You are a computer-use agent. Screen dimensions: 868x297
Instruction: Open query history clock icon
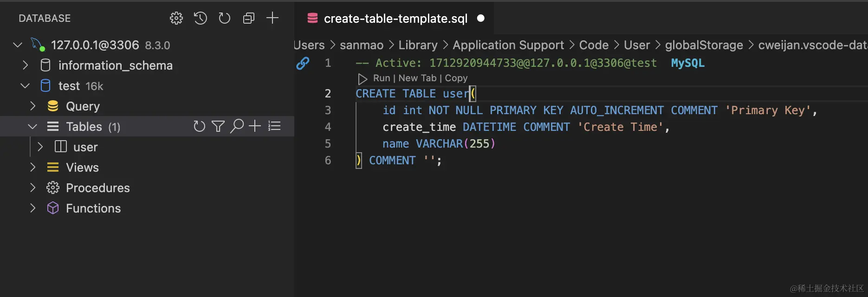(201, 18)
